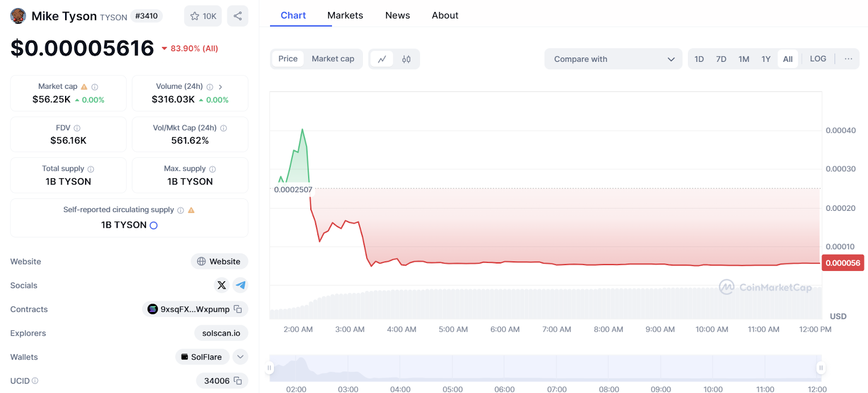
Task: Open Volume (24h) info icon
Action: click(x=210, y=87)
